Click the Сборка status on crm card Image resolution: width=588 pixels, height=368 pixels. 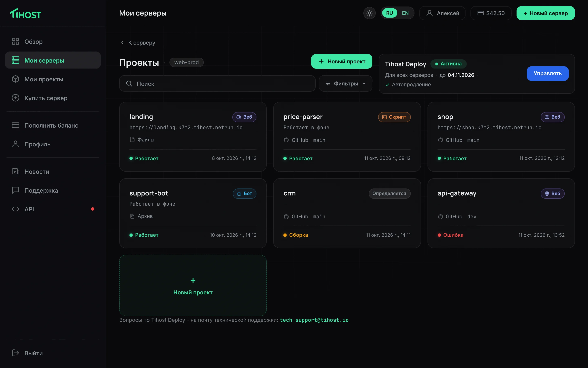coord(296,235)
